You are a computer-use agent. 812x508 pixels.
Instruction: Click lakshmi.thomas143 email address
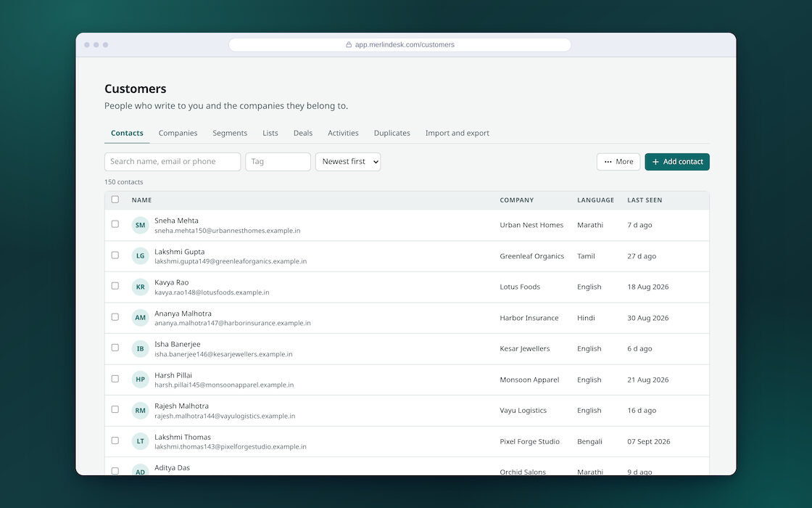(231, 447)
